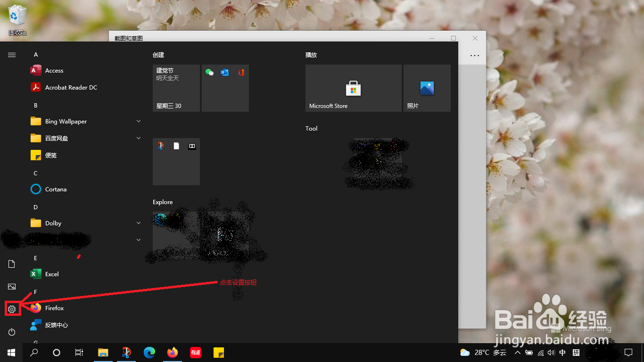Open the more options menu in 截图和草图 window
Screen dimensions: 644x362
[475, 56]
